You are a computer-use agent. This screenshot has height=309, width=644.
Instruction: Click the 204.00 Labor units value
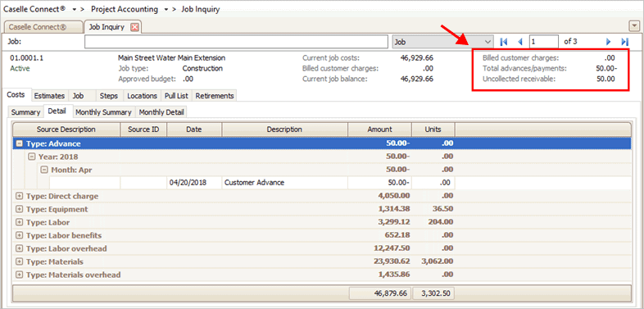[440, 222]
